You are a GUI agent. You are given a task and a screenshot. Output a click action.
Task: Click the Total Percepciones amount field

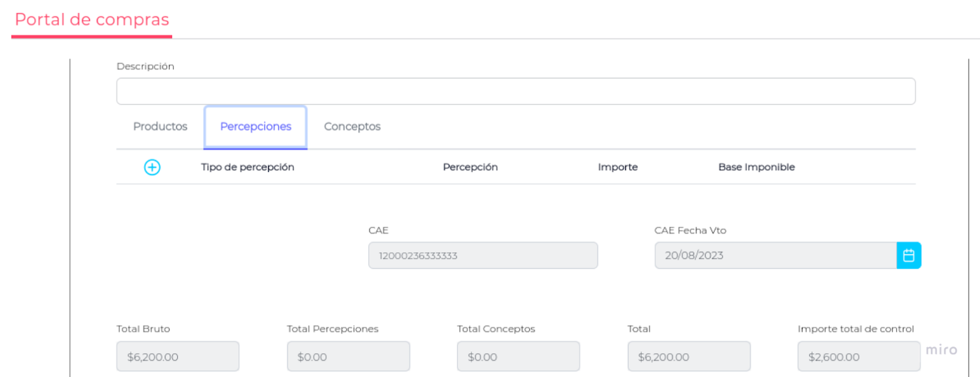348,356
